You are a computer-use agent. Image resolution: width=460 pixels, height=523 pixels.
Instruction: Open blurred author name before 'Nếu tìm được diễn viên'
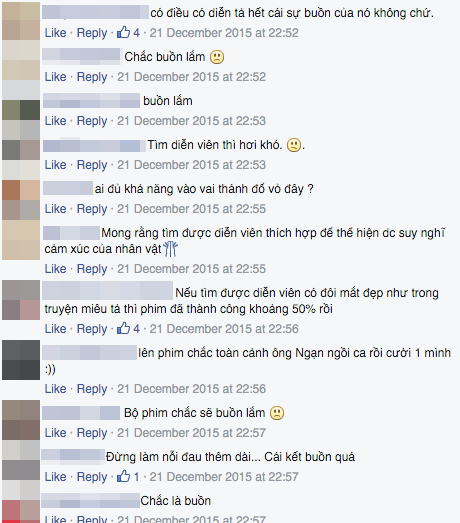[108, 291]
